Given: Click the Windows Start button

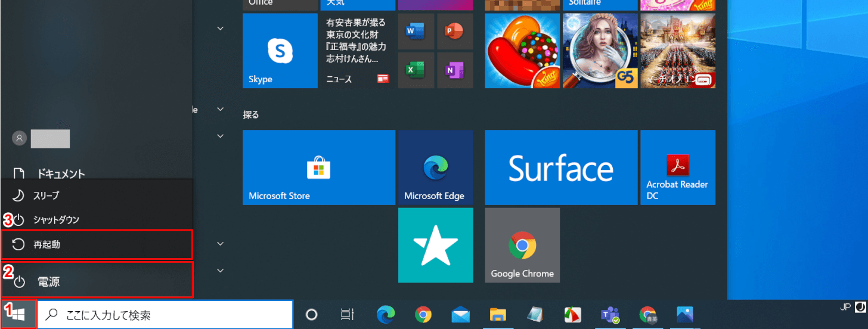Looking at the screenshot, I should (x=18, y=314).
